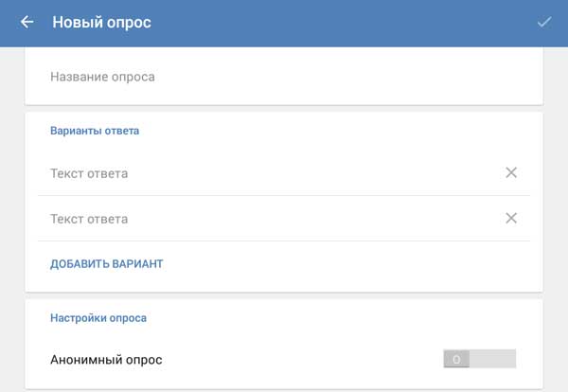This screenshot has width=568, height=392.
Task: Click blank space right of ДОБАВИТЬ ВАРИАНТ
Action: (x=360, y=264)
